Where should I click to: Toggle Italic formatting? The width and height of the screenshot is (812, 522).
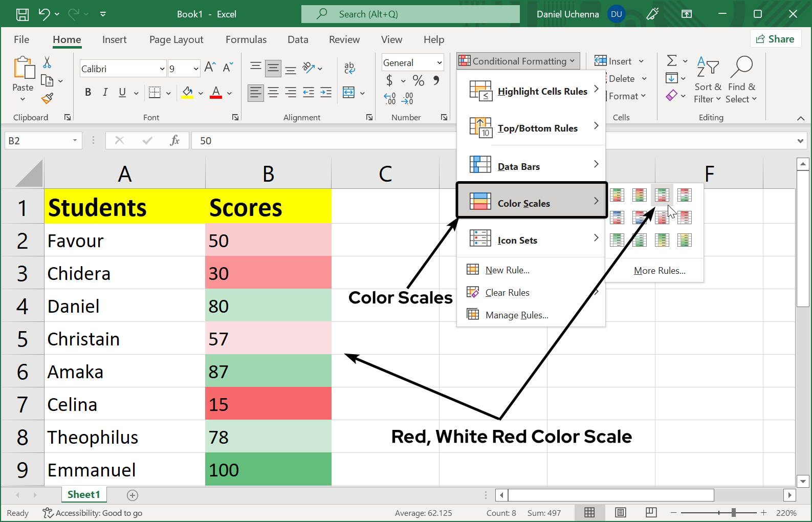[x=105, y=93]
